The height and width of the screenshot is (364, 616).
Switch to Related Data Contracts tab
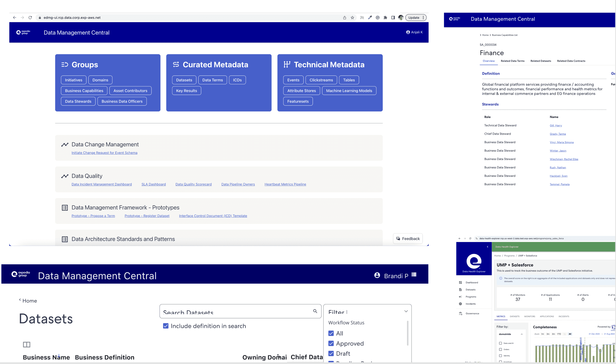coord(571,61)
